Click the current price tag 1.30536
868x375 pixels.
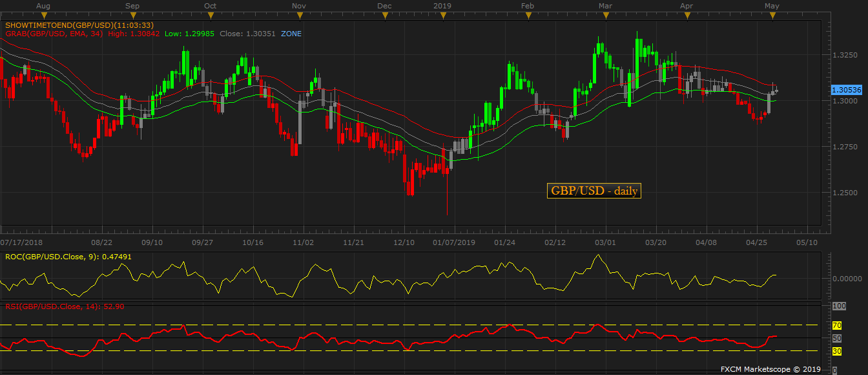(x=847, y=90)
